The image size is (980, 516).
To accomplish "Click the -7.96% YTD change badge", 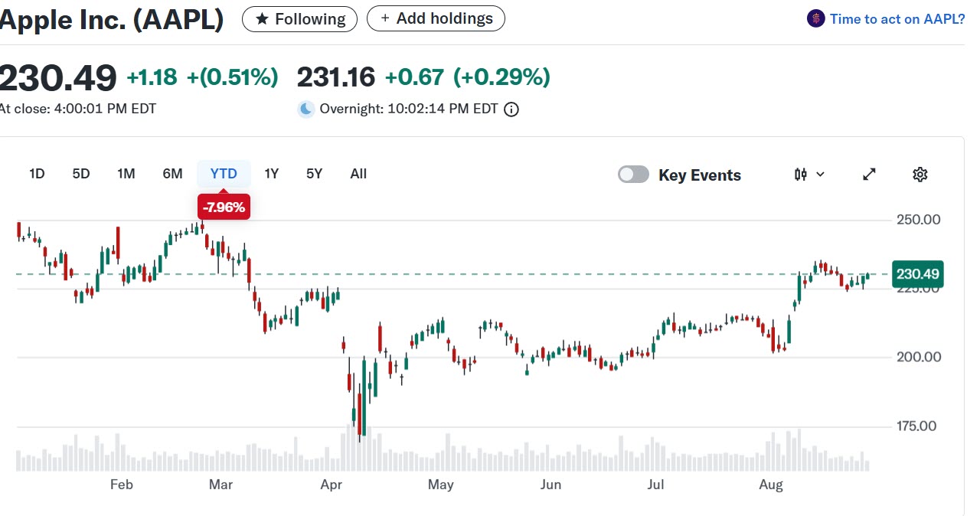I will pyautogui.click(x=224, y=207).
